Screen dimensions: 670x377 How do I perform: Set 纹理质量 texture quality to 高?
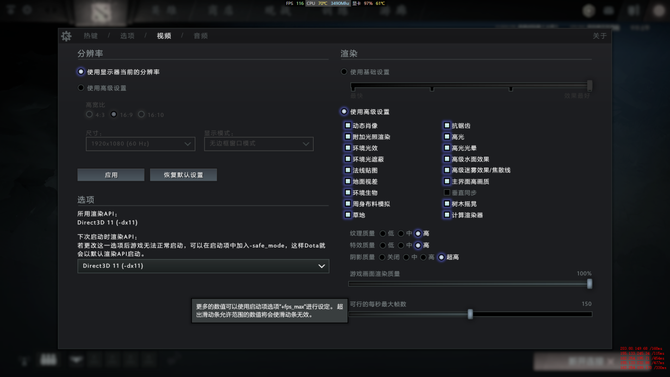418,233
